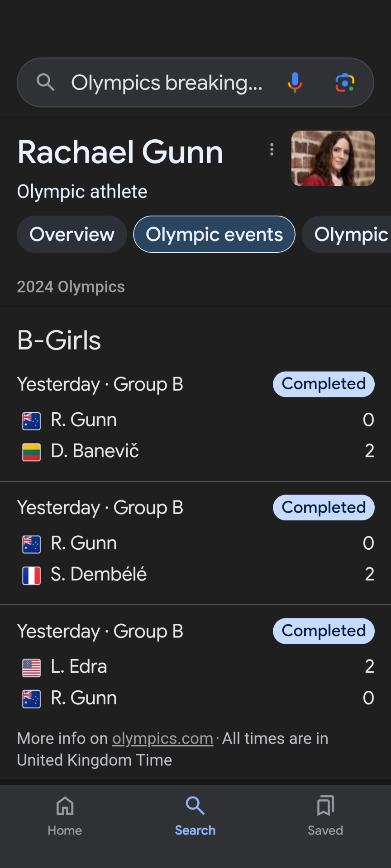The image size is (391, 868).
Task: Open the Saved bookmarks tab
Action: pos(325,816)
